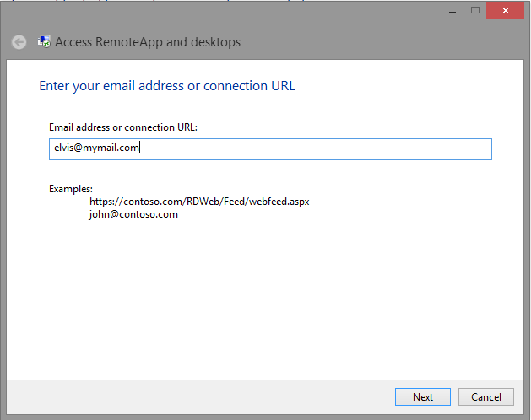Place cursor inside the typed elvis@mymail.com text
This screenshot has width=531, height=420.
click(x=96, y=148)
